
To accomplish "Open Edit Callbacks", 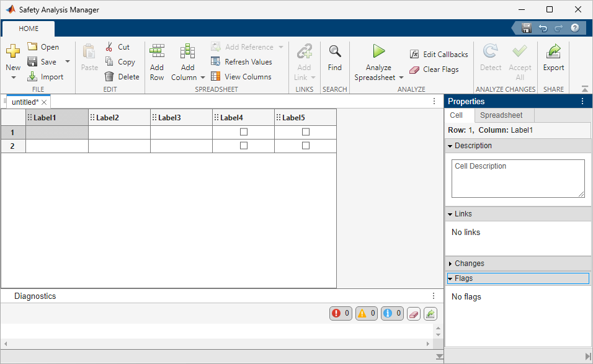I will pos(414,55).
